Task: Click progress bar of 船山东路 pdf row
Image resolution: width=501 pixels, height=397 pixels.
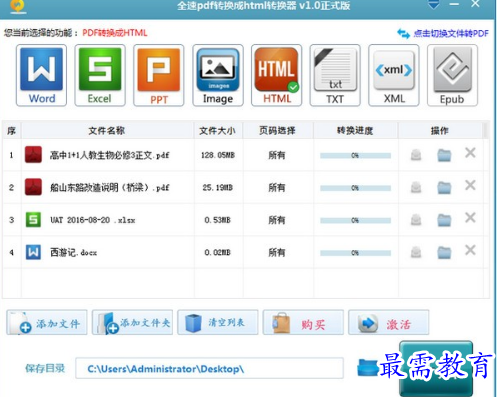Action: point(355,188)
